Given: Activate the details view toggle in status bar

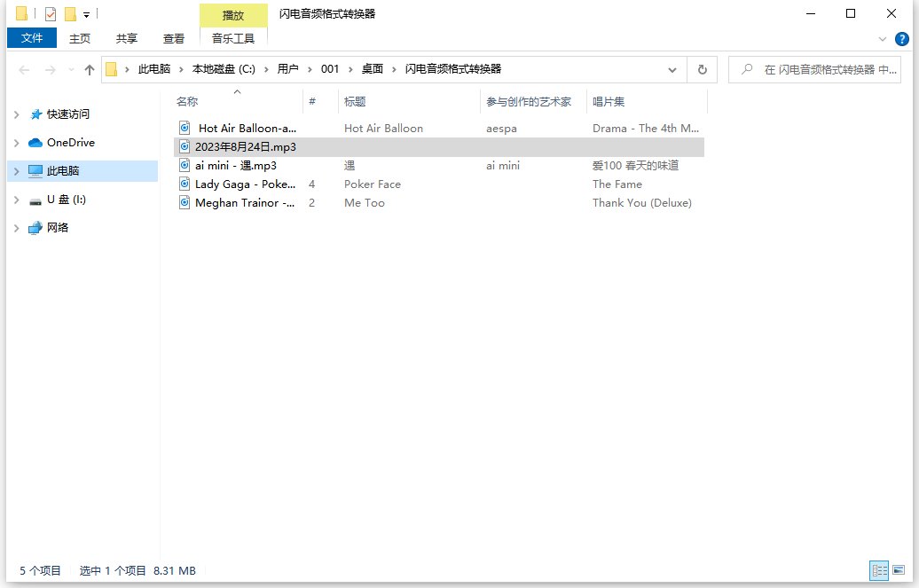Looking at the screenshot, I should (878, 570).
